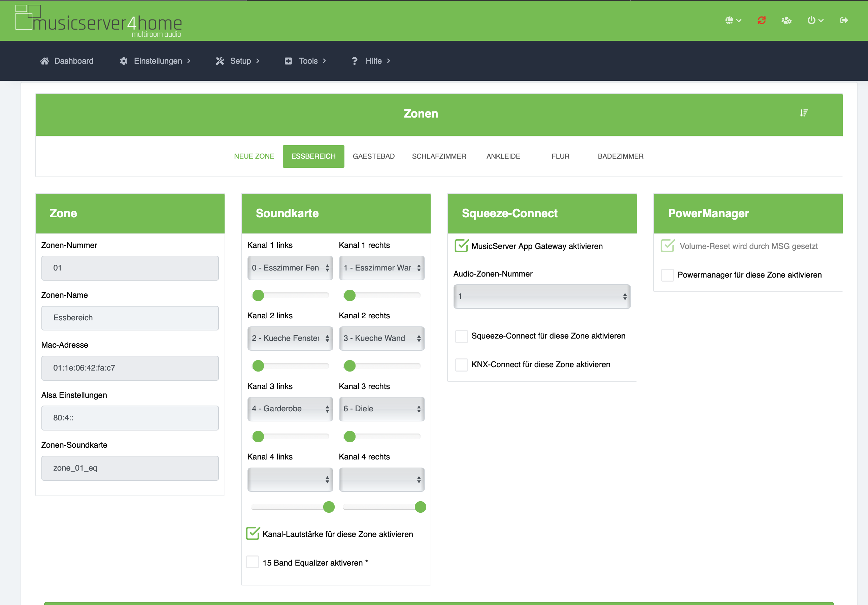Click the Zonen-Name input field

130,318
